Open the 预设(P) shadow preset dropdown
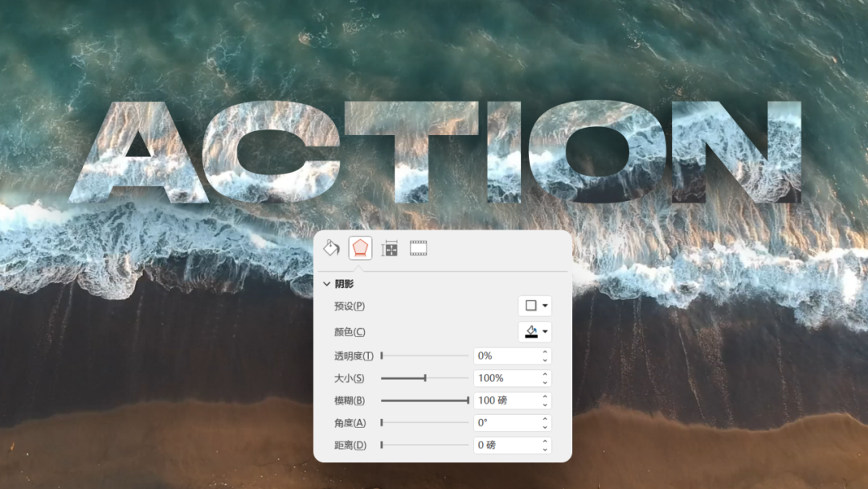This screenshot has width=868, height=489. click(534, 306)
